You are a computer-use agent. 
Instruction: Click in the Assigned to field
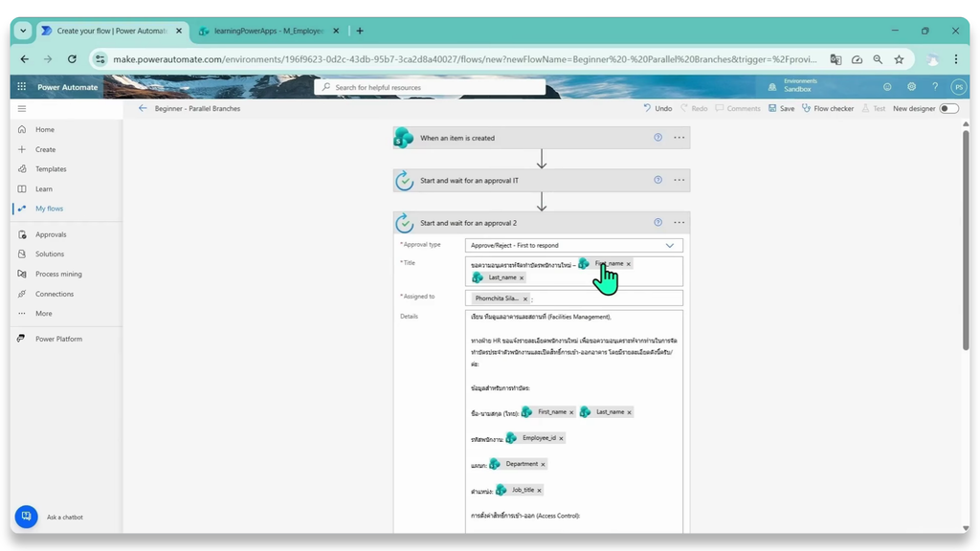[574, 298]
